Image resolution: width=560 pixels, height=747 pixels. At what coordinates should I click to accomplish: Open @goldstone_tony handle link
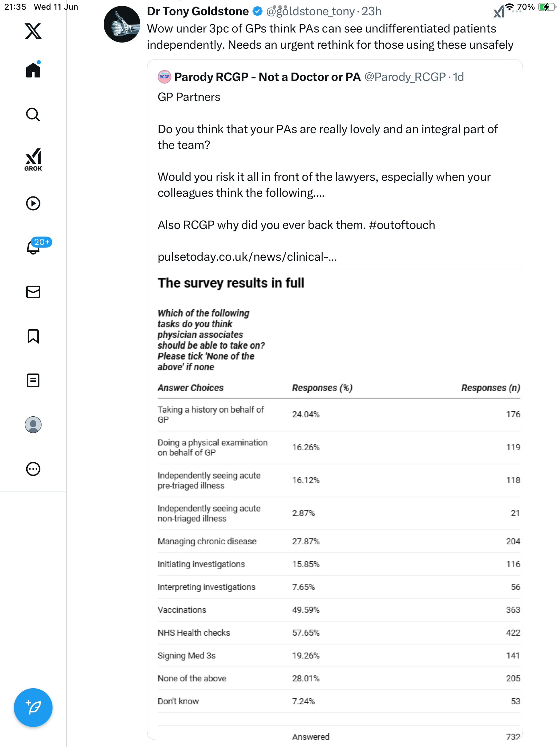coord(310,11)
